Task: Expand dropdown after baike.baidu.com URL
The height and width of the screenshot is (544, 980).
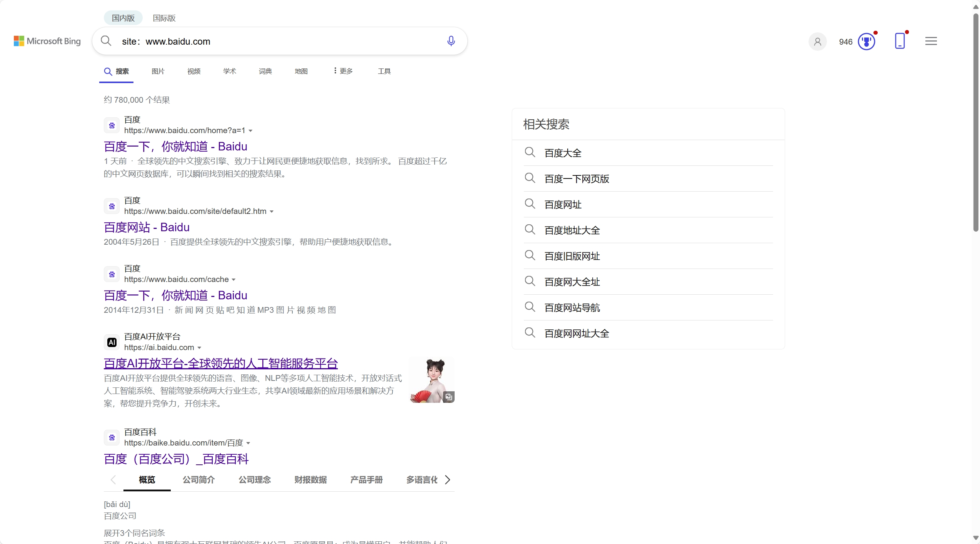Action: click(x=248, y=443)
